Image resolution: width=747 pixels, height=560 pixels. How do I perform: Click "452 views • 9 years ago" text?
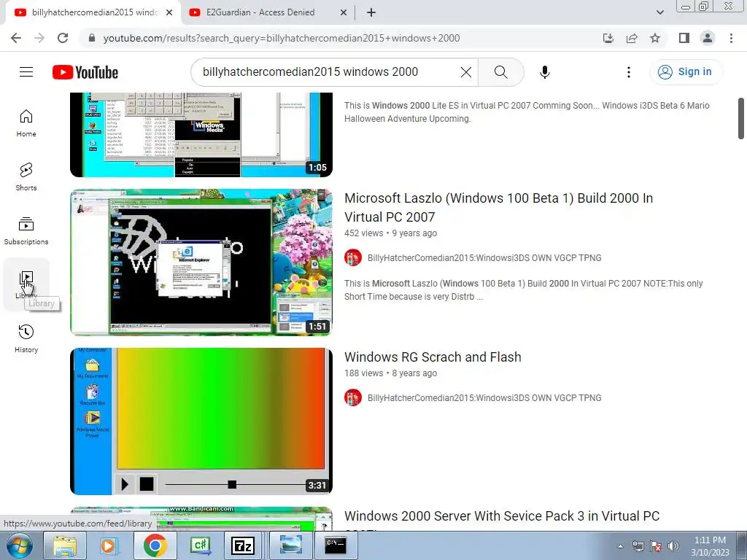tap(391, 233)
